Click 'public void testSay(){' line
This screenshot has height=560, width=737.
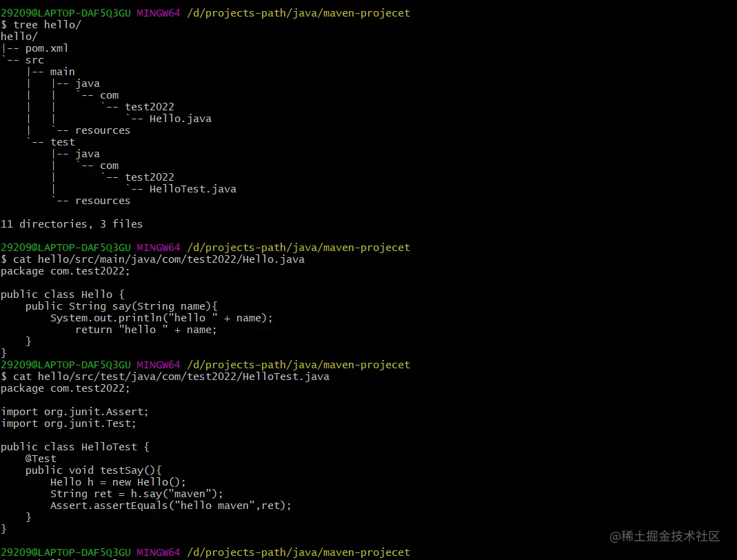(x=94, y=470)
